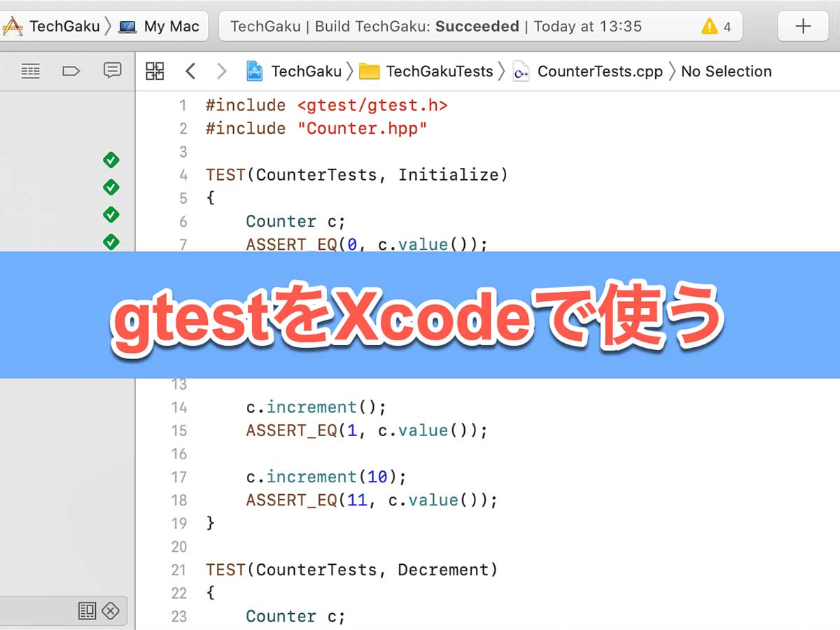Toggle the failed-tests-only filter icon
840x630 pixels.
point(111,610)
